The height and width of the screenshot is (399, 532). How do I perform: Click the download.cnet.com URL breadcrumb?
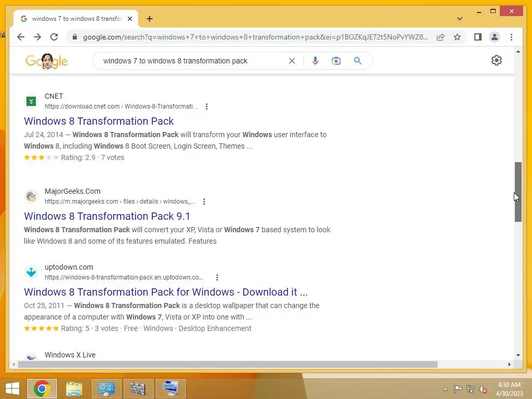click(x=121, y=107)
